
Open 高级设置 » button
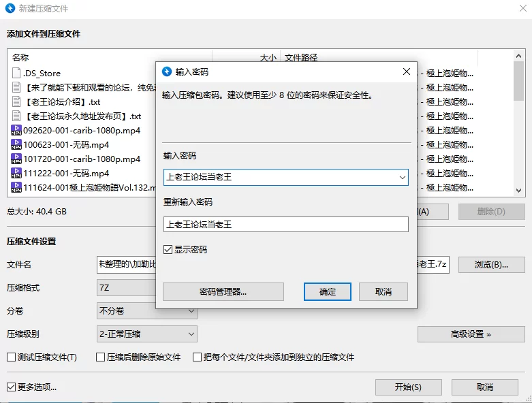coord(471,334)
